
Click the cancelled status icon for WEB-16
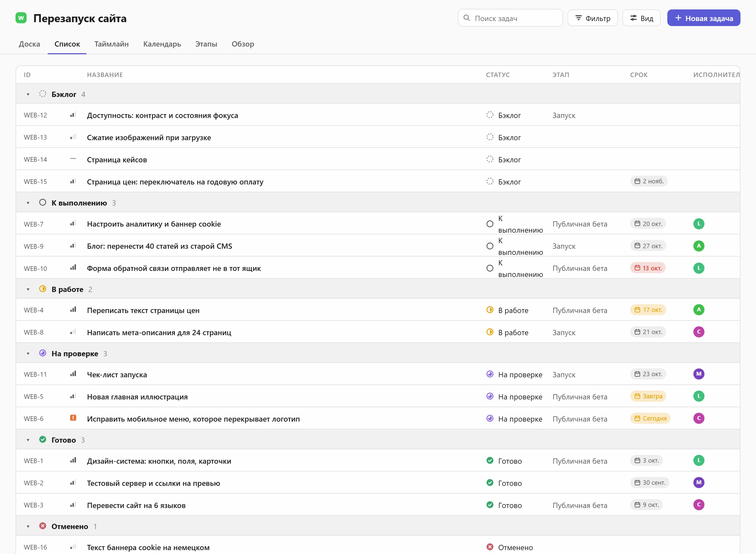tap(490, 547)
